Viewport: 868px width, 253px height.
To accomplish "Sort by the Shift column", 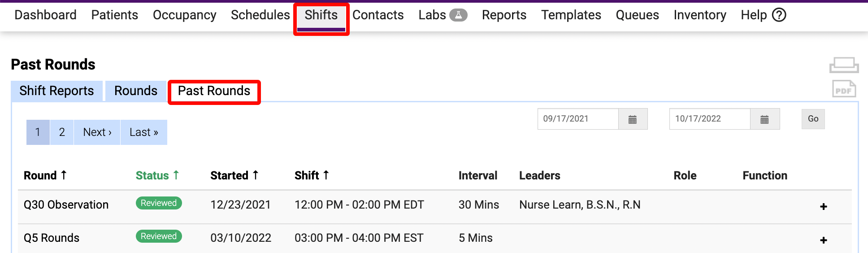I will pyautogui.click(x=312, y=175).
